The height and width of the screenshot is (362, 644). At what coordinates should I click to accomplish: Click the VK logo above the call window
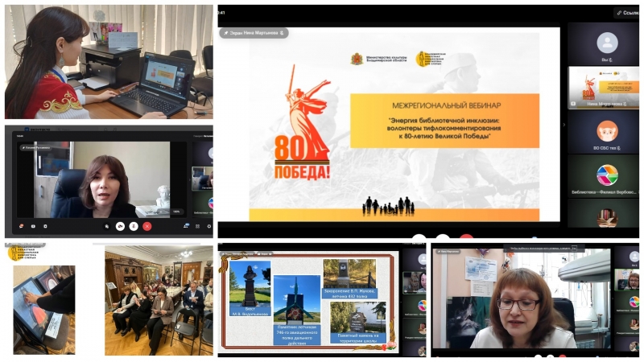click(x=27, y=129)
